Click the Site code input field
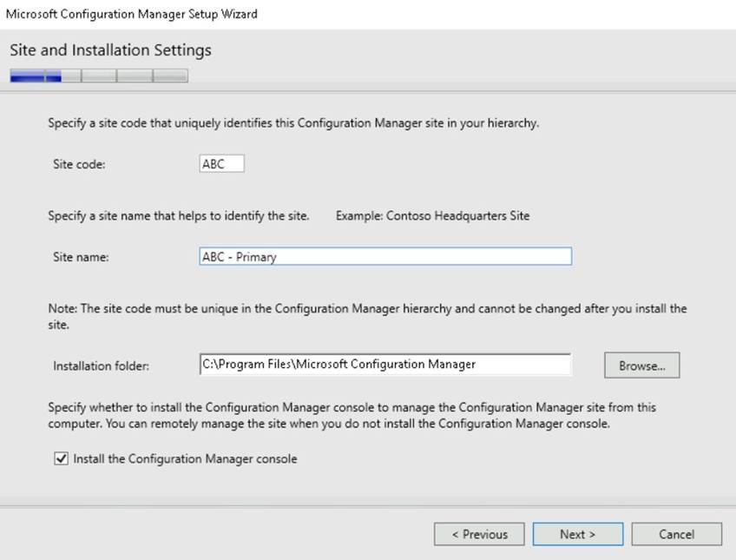 [221, 164]
